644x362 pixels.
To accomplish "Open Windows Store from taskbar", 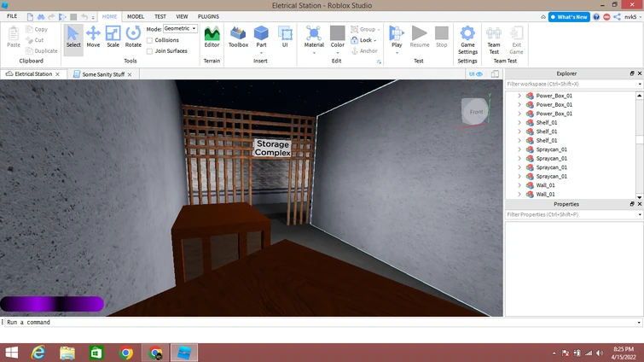I will tap(96, 353).
